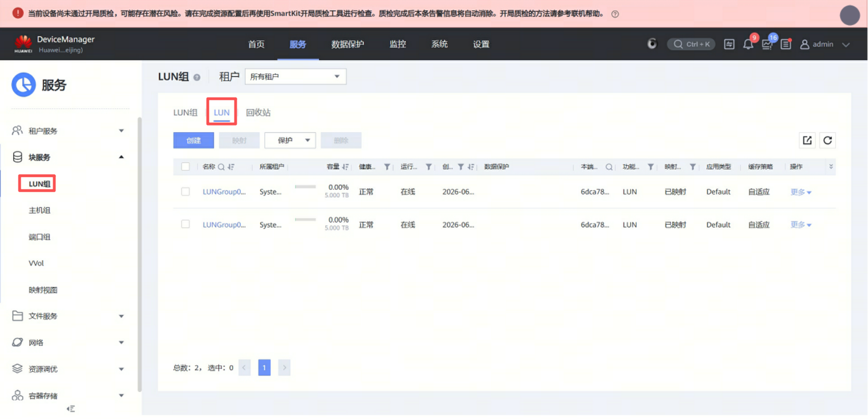Expand 更多 actions for the second LUN row
Screen dimensions: 868x419
801,225
